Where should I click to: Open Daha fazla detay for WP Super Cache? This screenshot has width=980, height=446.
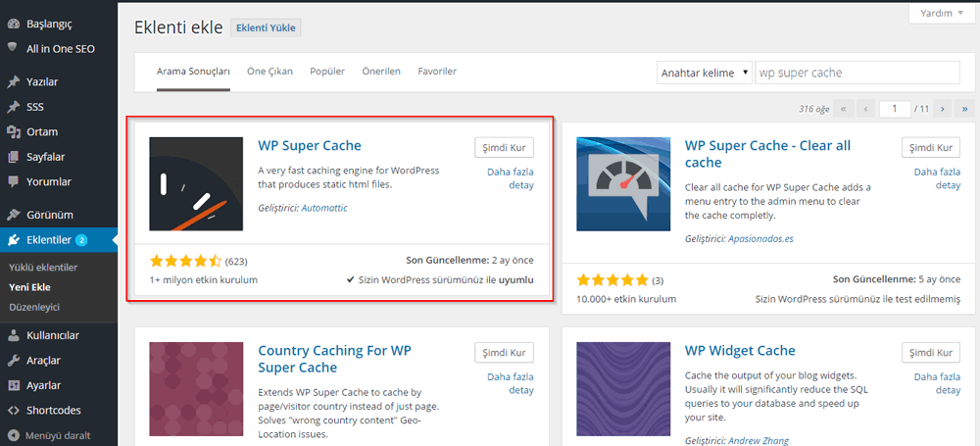(x=511, y=178)
